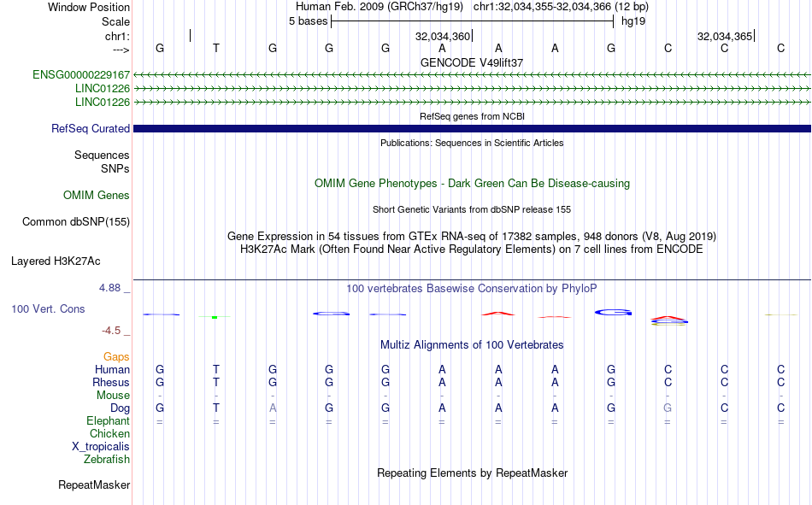The image size is (812, 505).
Task: Click the Elephant species label
Action: click(109, 420)
